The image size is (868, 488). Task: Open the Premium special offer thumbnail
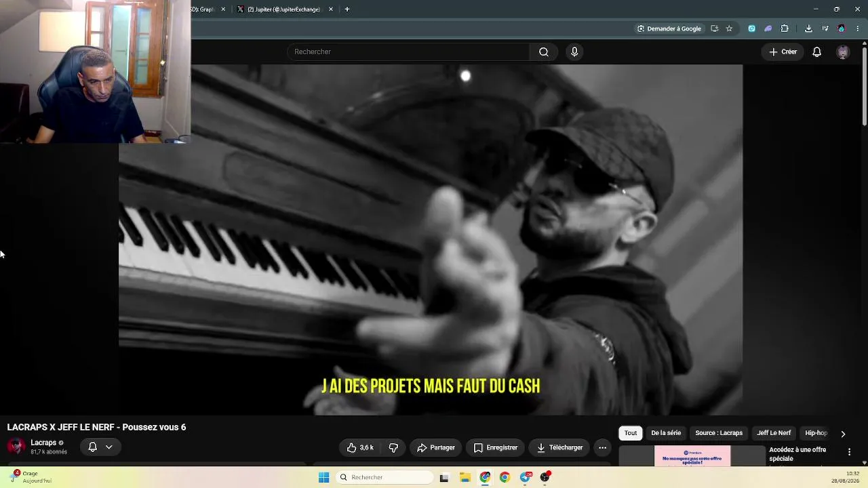pyautogui.click(x=692, y=456)
